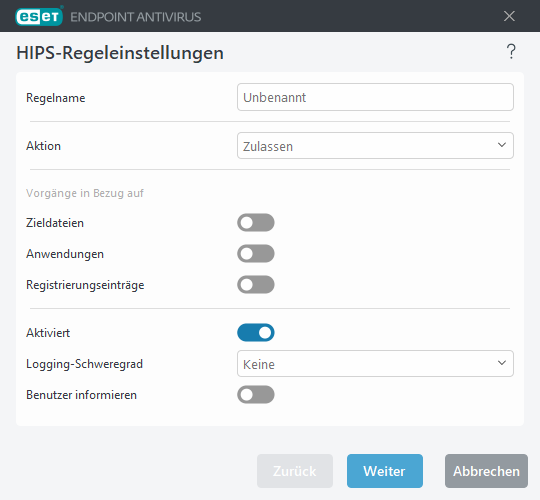The image size is (540, 500).
Task: Click the Zurück button
Action: pos(295,471)
